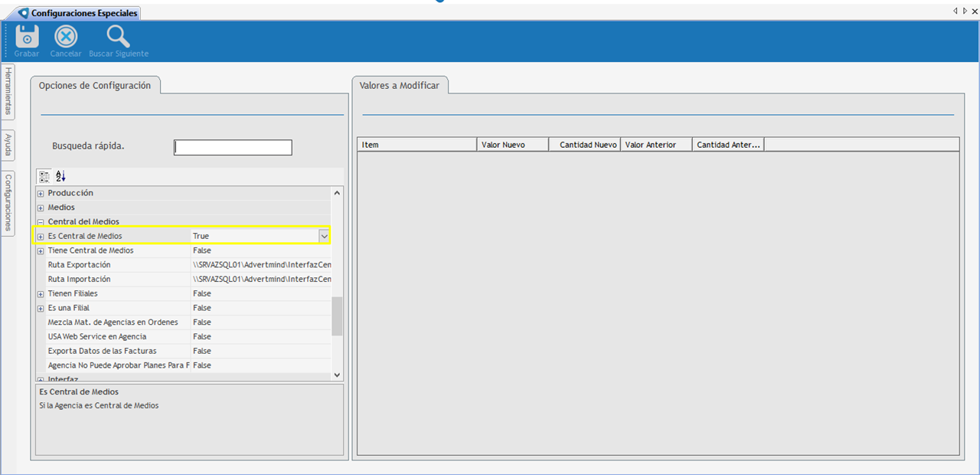The width and height of the screenshot is (980, 475).
Task: Click the Buscar Siguiente magnifier icon
Action: point(118,37)
